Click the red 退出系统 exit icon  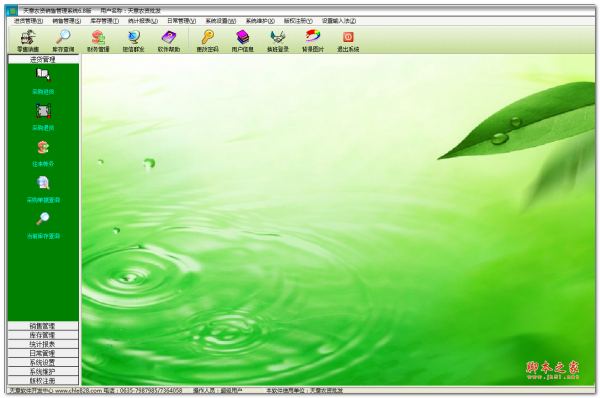tap(348, 41)
